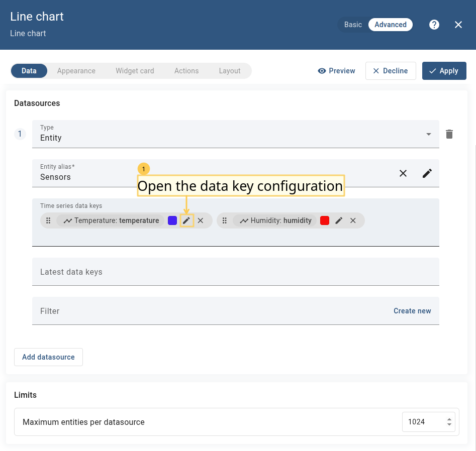This screenshot has height=451, width=476.
Task: Toggle widget Preview with eye icon
Action: pyautogui.click(x=336, y=71)
